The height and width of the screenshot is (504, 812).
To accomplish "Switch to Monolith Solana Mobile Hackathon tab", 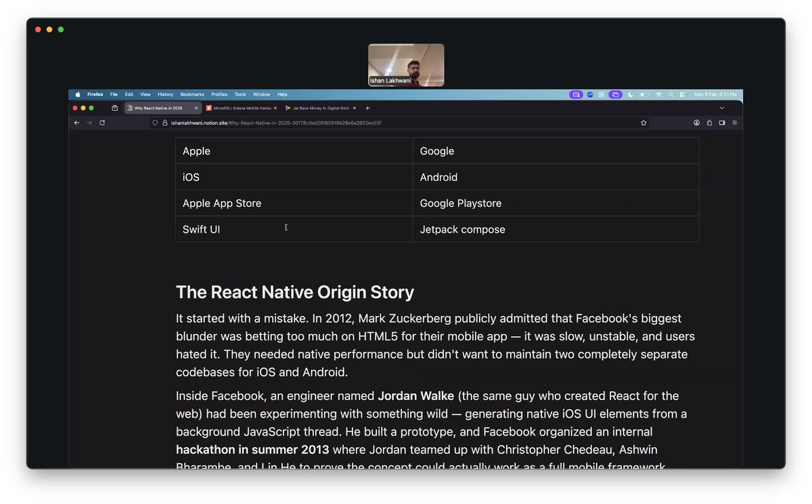I will pyautogui.click(x=242, y=108).
